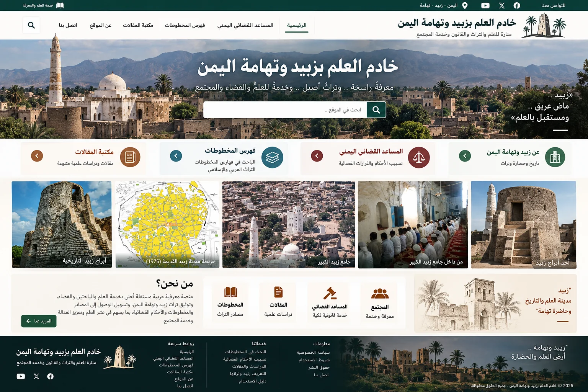
Task: Go to the الرئيسية tab in the header menu
Action: (297, 25)
